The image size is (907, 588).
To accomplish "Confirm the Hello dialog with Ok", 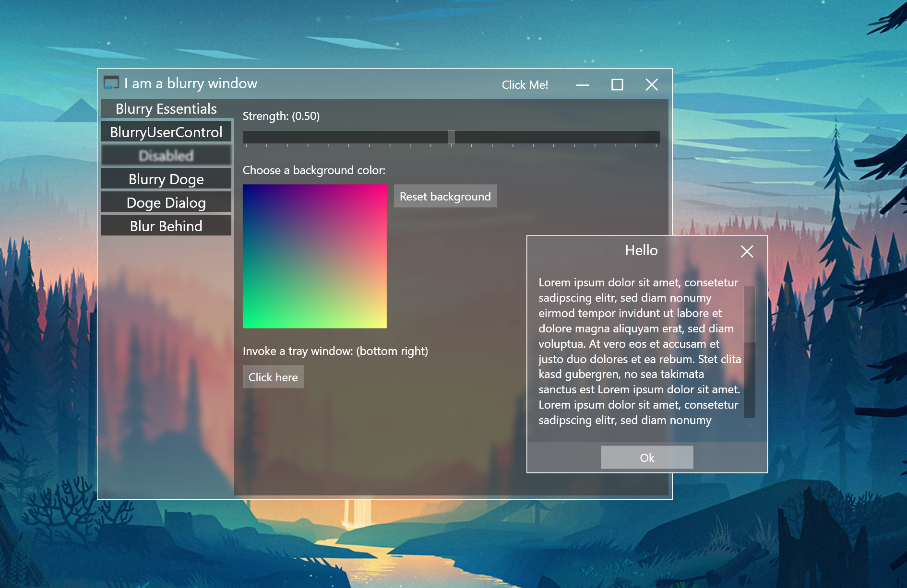I will click(x=647, y=458).
